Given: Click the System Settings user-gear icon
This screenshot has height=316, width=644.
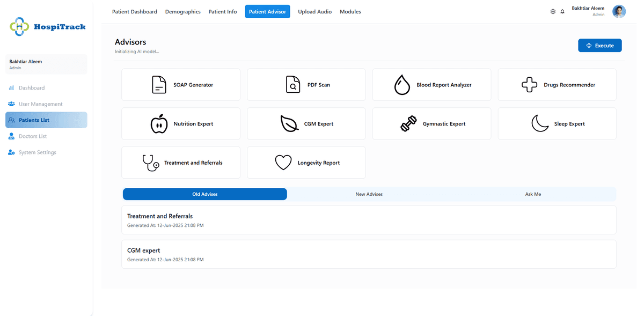Looking at the screenshot, I should 12,152.
